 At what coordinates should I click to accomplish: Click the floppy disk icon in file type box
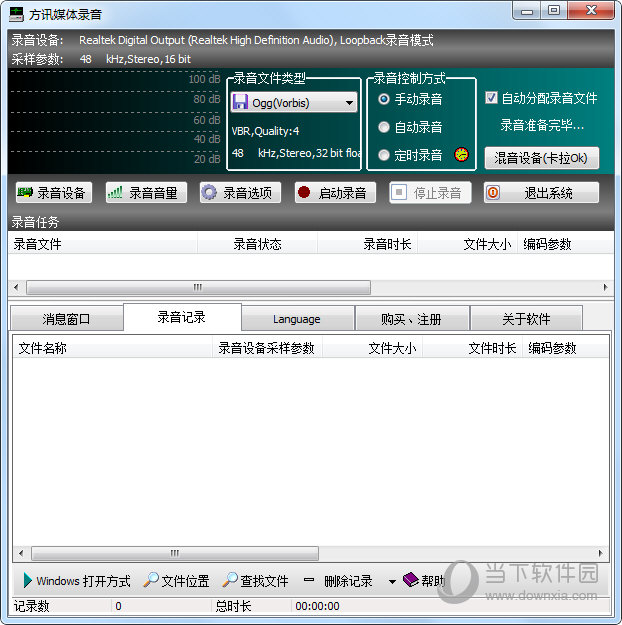[240, 102]
